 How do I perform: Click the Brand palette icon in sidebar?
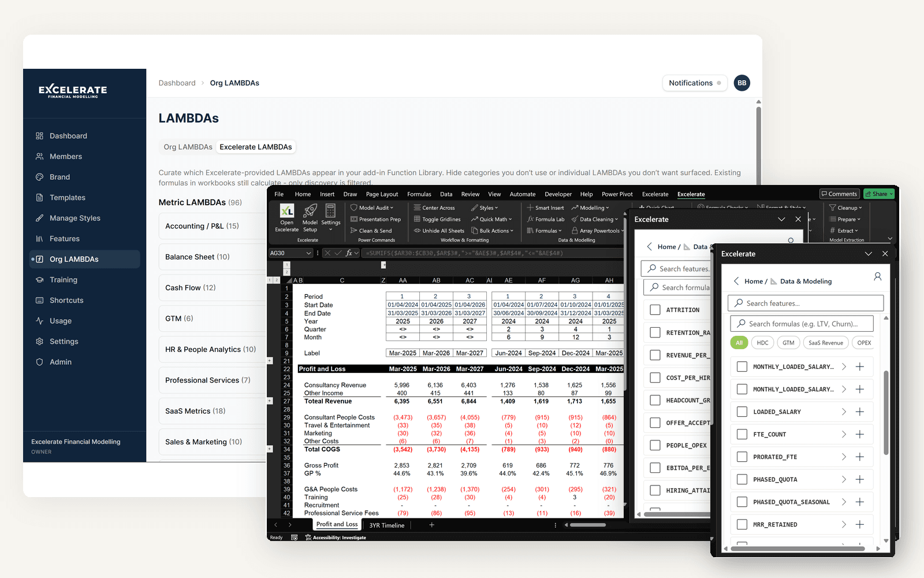click(x=39, y=177)
